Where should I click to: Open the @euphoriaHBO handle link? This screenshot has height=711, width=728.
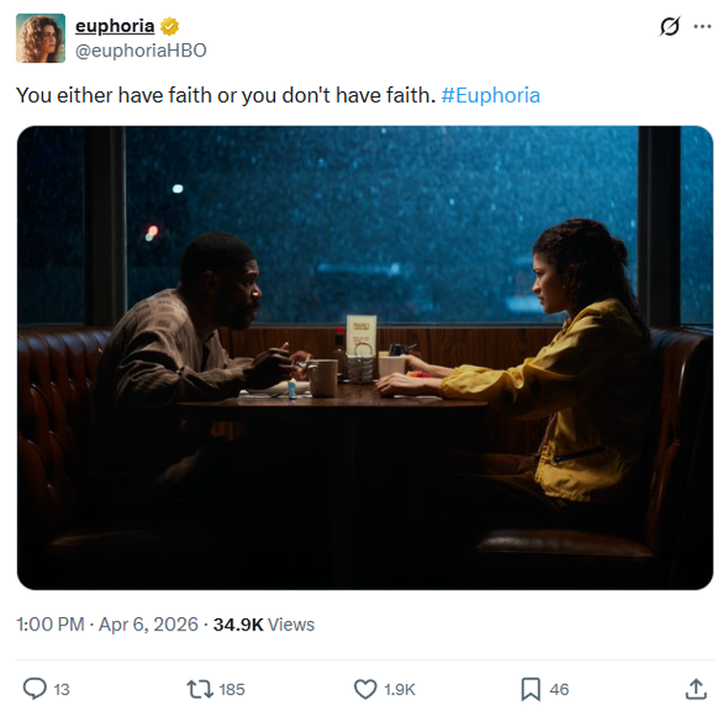[x=140, y=50]
